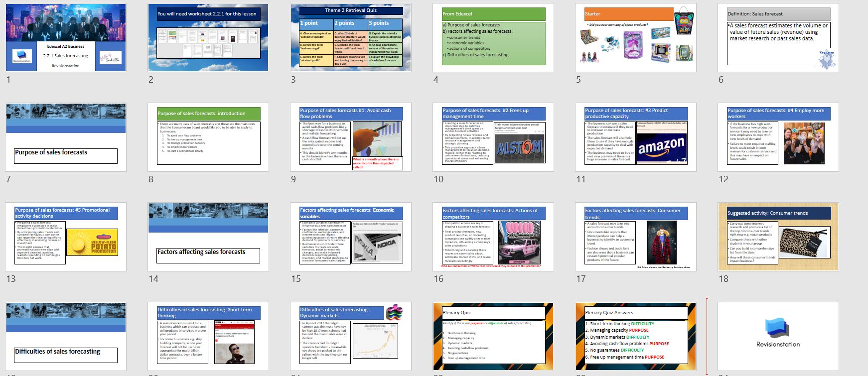Screen dimensions: 868x376
Task: Click the Suggested activity: Consumer trends slide
Action: pyautogui.click(x=778, y=237)
